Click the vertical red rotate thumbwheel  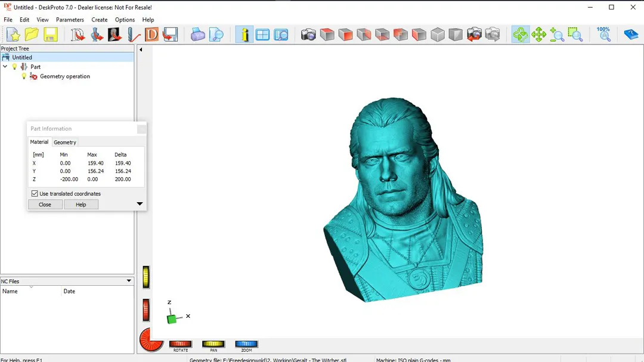pos(146,310)
